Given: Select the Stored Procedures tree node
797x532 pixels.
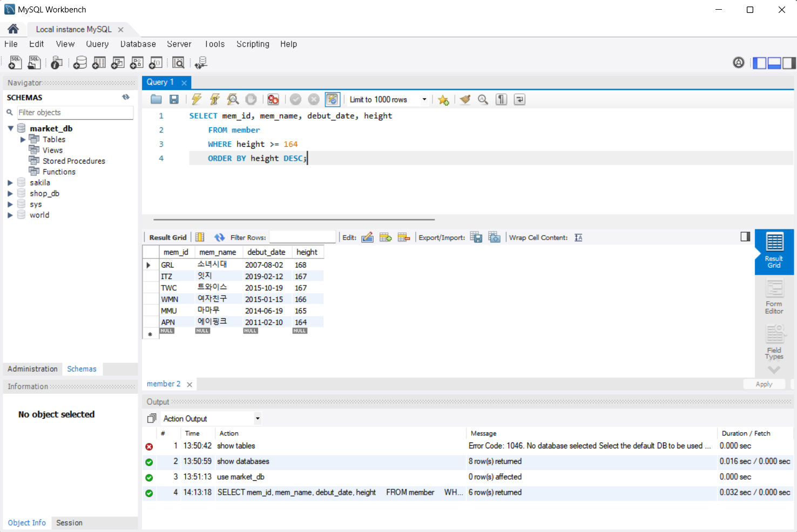Looking at the screenshot, I should point(74,161).
